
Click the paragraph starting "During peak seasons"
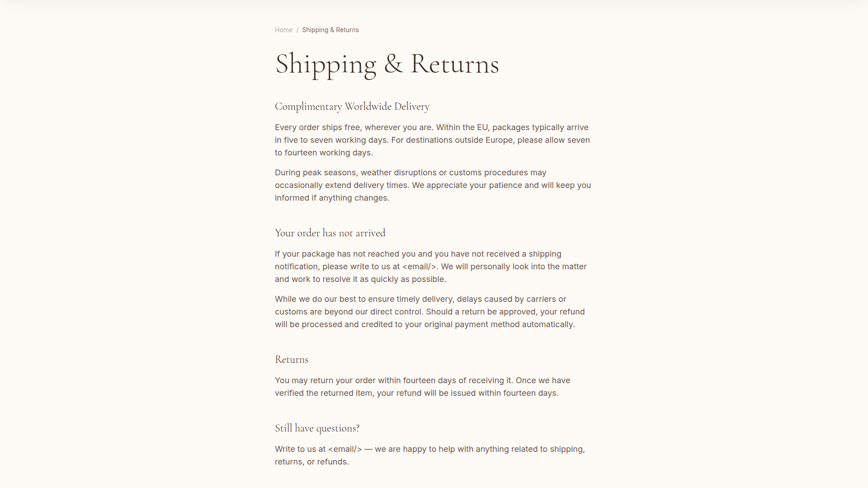coord(432,185)
